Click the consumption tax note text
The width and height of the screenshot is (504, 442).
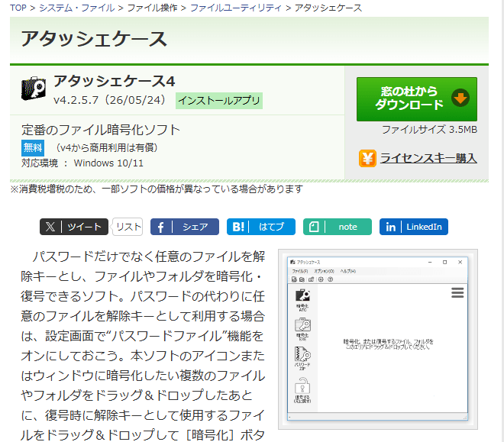(x=157, y=189)
